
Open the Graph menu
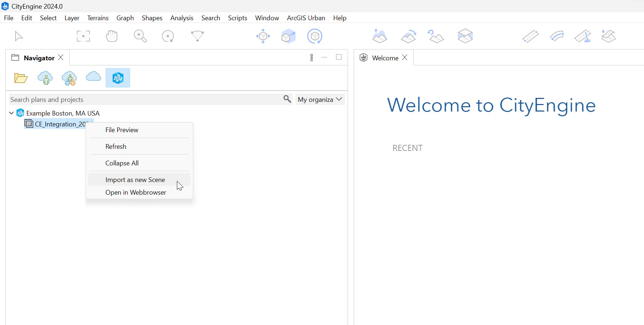click(x=125, y=18)
